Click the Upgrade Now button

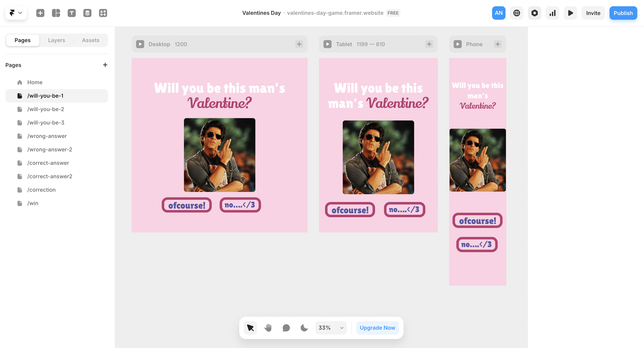coord(377,328)
